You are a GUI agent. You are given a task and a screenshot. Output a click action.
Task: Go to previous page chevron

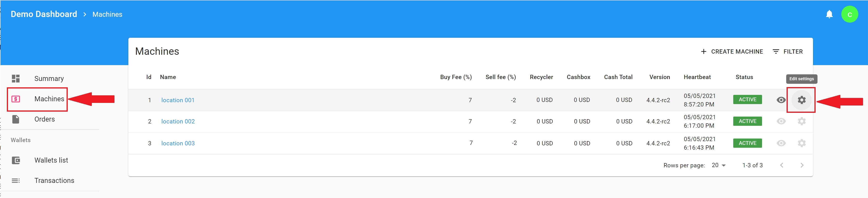(x=782, y=165)
